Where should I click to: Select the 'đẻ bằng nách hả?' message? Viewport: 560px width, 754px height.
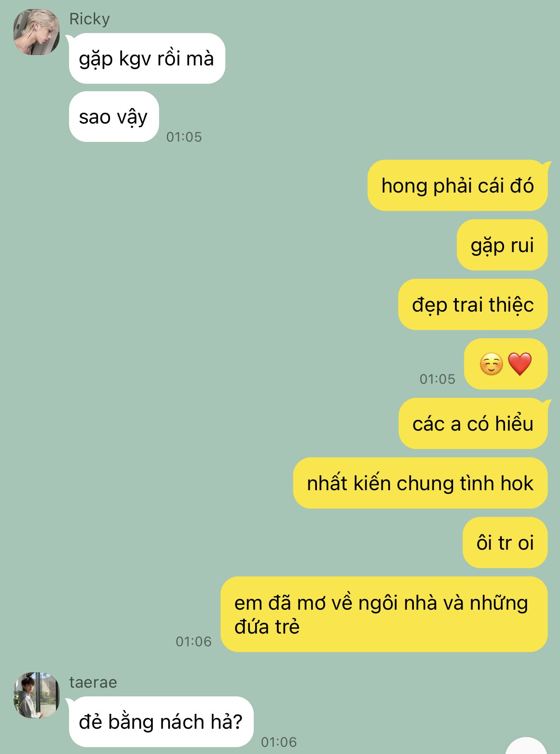point(161,722)
